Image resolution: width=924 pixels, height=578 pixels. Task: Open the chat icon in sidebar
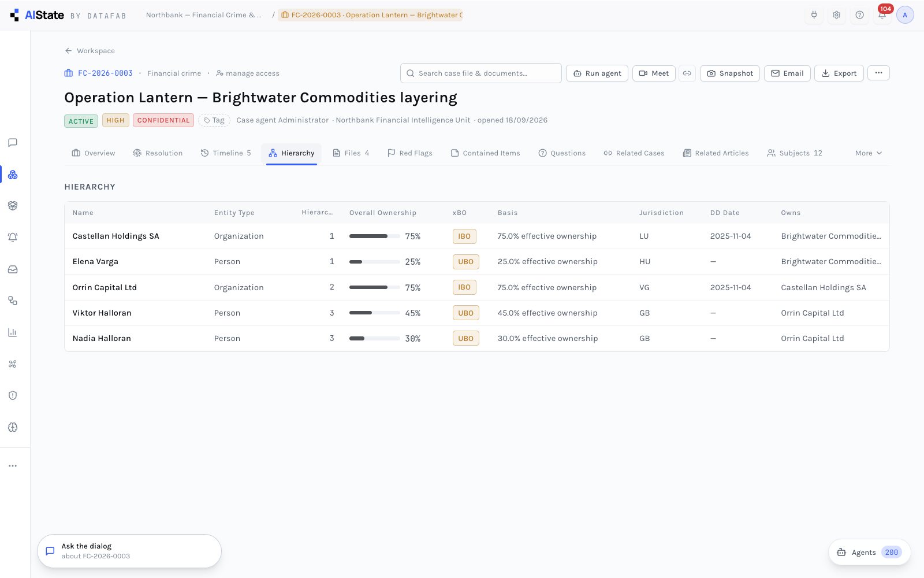tap(13, 143)
